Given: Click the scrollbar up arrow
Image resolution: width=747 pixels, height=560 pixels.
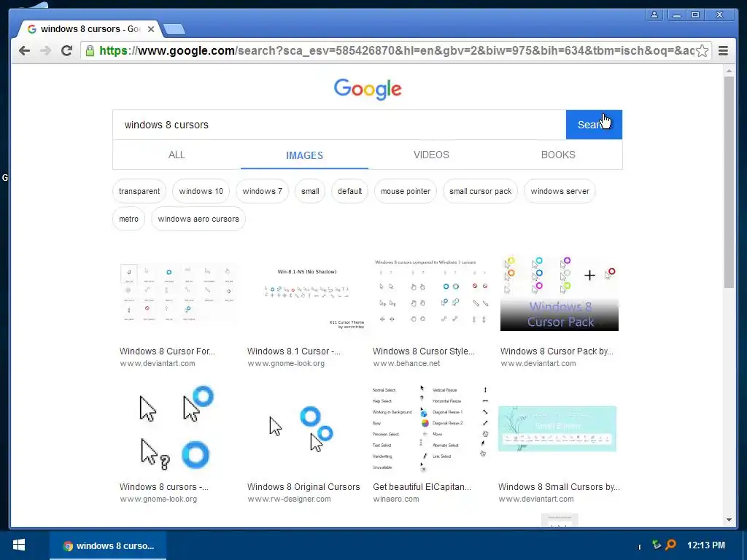Looking at the screenshot, I should [x=729, y=71].
